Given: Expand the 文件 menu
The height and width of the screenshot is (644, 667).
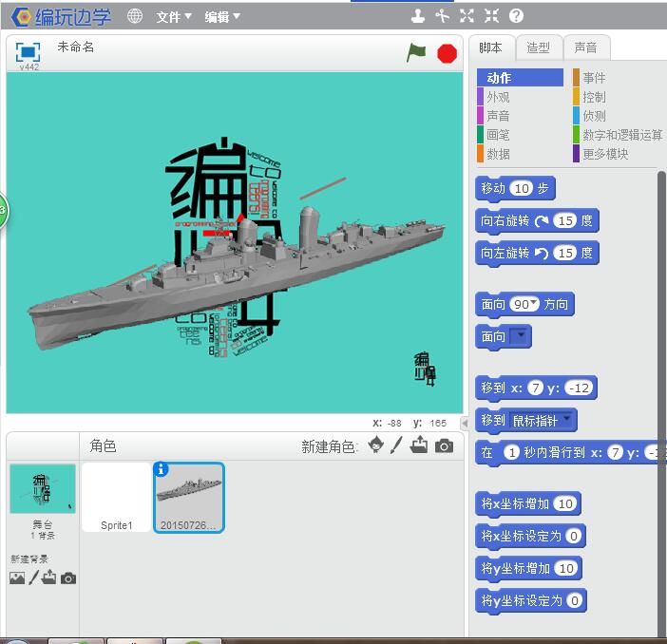Looking at the screenshot, I should click(x=173, y=16).
